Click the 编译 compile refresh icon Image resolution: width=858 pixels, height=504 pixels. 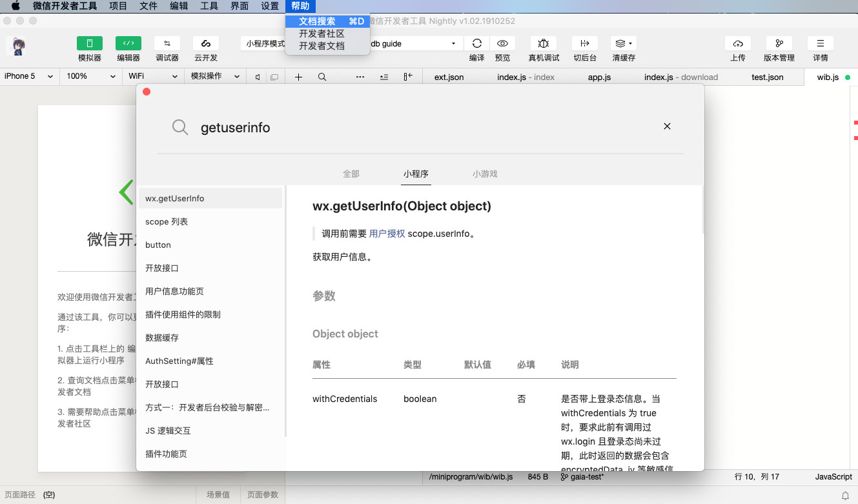point(477,43)
